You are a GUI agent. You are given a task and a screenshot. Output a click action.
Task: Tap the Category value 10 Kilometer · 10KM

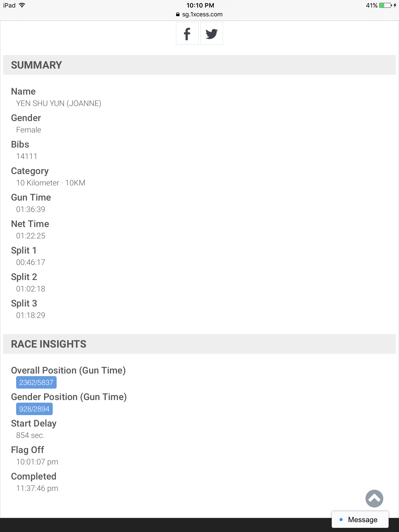[51, 183]
